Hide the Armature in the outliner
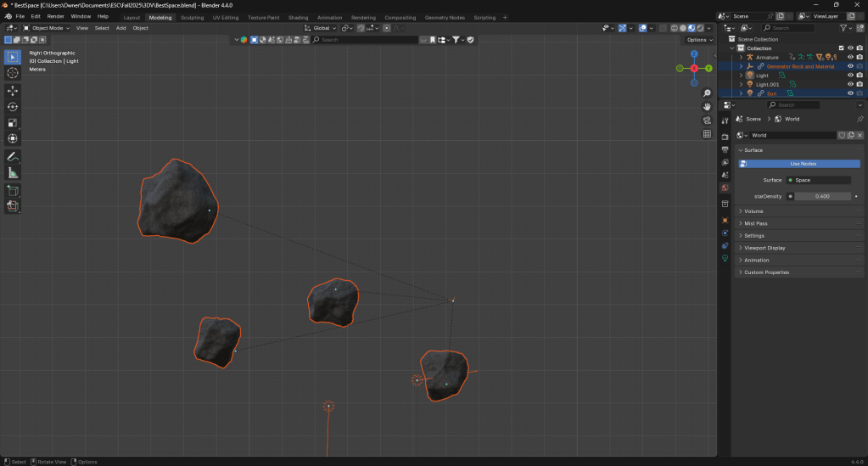 tap(850, 57)
